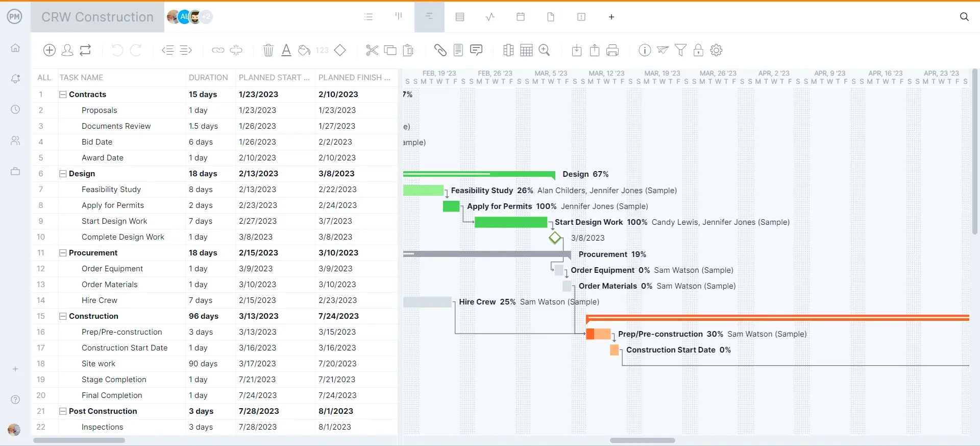Click the link tasks chain icon

[218, 50]
